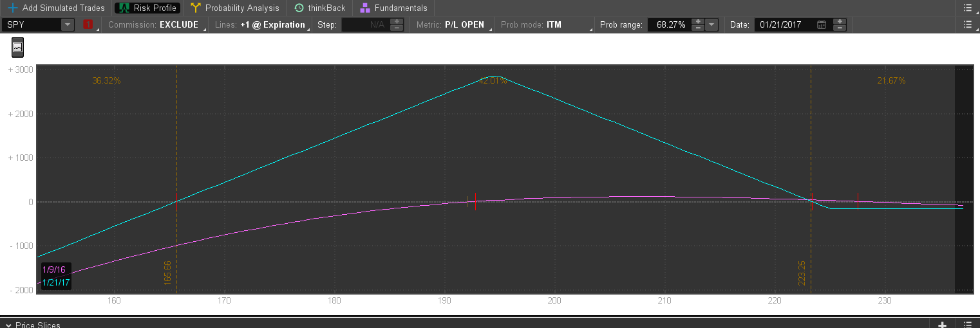Click the SPY symbol input field
Image resolution: width=980 pixels, height=328 pixels.
pyautogui.click(x=32, y=24)
